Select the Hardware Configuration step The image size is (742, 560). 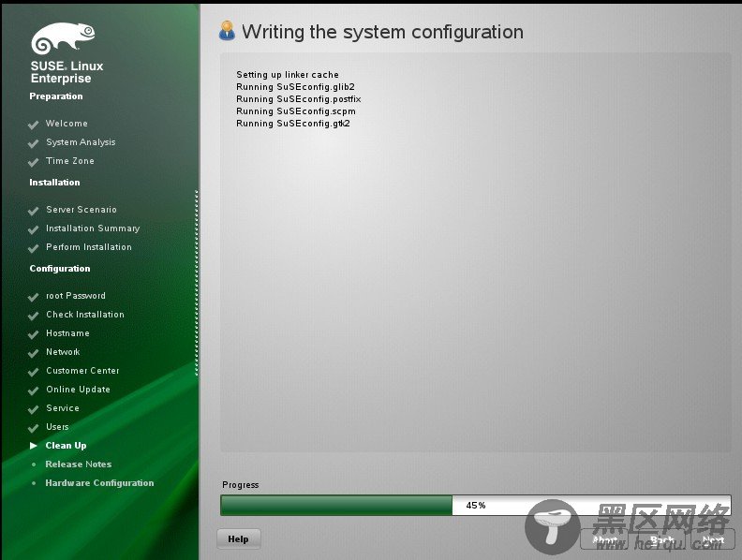point(99,483)
